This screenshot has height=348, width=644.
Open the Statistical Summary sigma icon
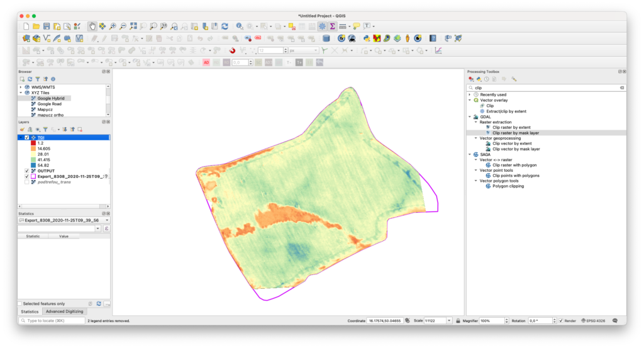tap(332, 26)
